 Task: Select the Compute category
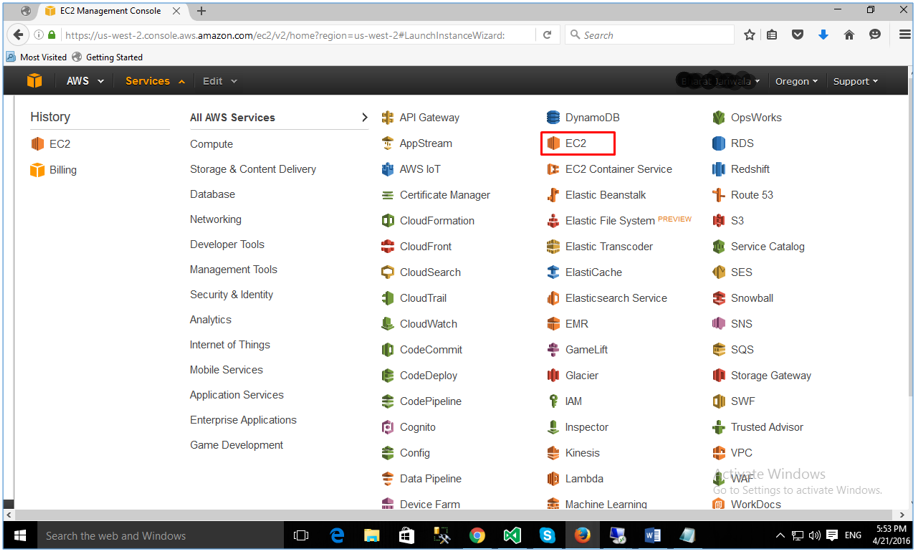coord(211,144)
